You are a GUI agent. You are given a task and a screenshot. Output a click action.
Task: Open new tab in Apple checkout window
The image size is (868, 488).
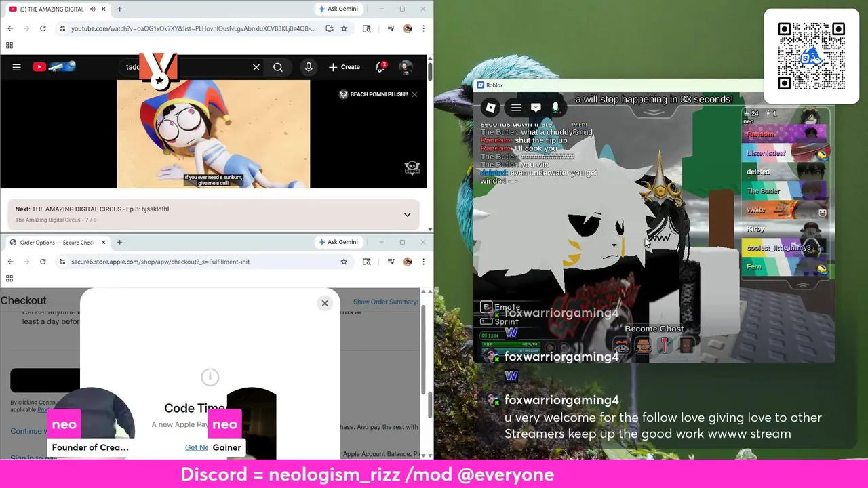click(119, 242)
